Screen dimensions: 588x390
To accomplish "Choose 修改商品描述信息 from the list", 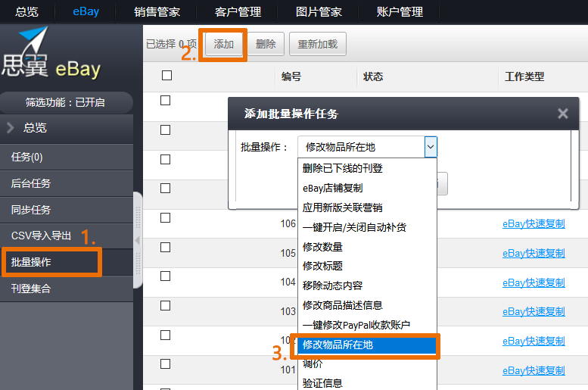I will point(367,305).
